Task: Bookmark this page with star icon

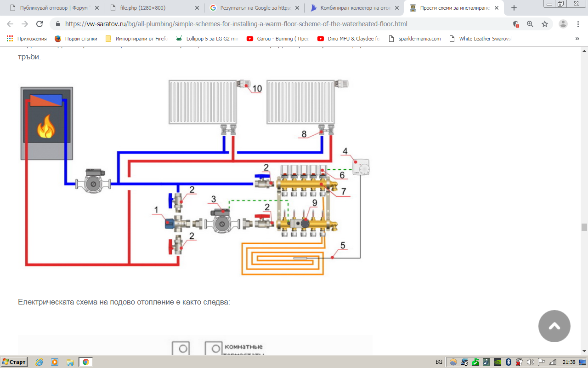Action: [x=545, y=24]
